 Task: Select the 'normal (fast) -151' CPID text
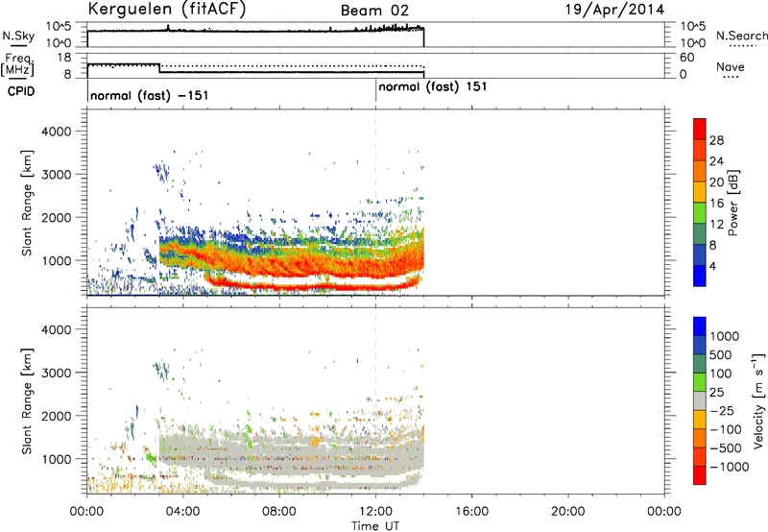[x=150, y=95]
